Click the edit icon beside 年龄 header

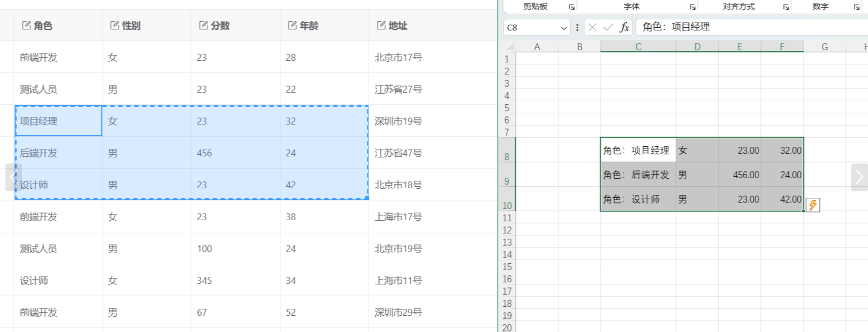pos(292,25)
